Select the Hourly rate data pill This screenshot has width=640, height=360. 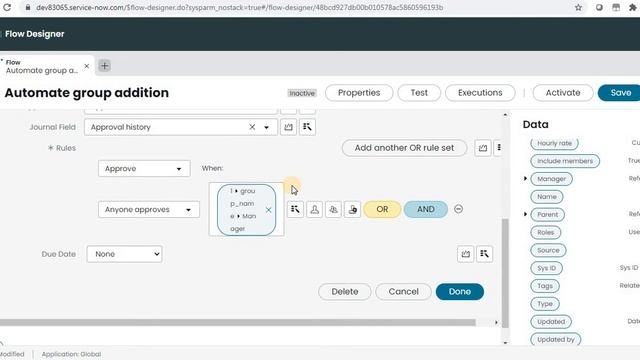(554, 143)
